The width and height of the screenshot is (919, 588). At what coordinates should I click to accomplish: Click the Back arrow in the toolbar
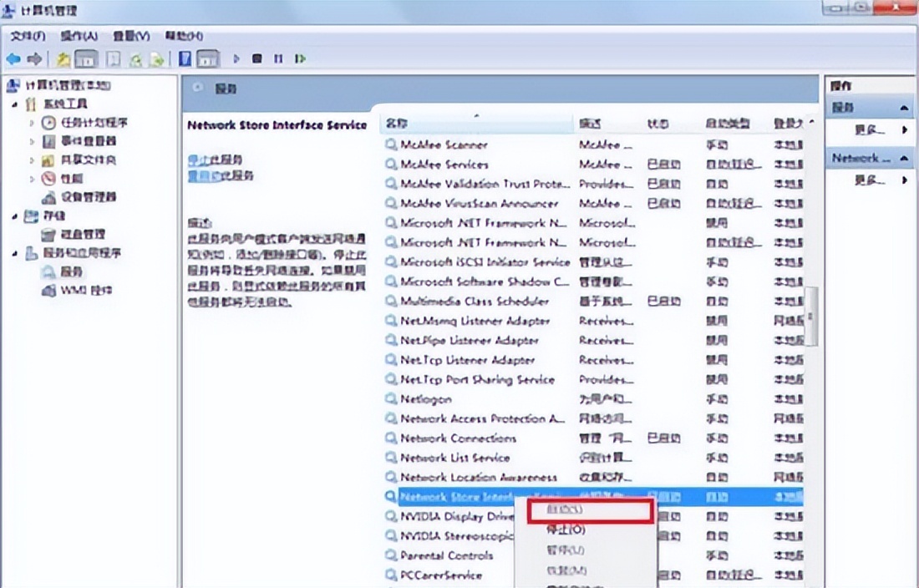point(13,59)
